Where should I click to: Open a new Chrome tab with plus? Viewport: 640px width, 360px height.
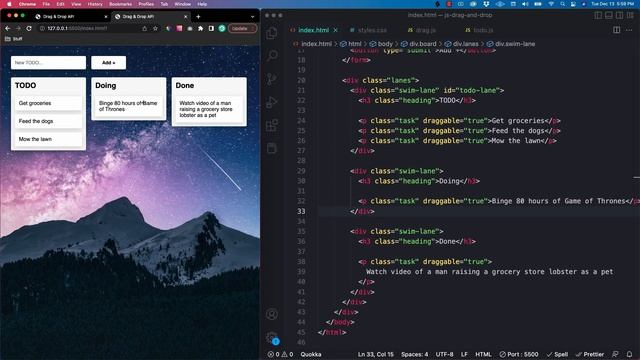[x=198, y=17]
